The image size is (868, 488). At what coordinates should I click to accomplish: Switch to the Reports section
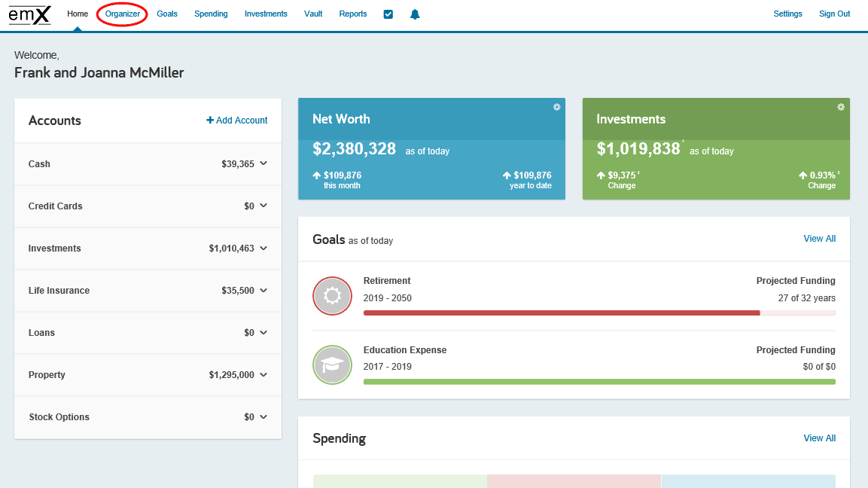[x=352, y=14]
